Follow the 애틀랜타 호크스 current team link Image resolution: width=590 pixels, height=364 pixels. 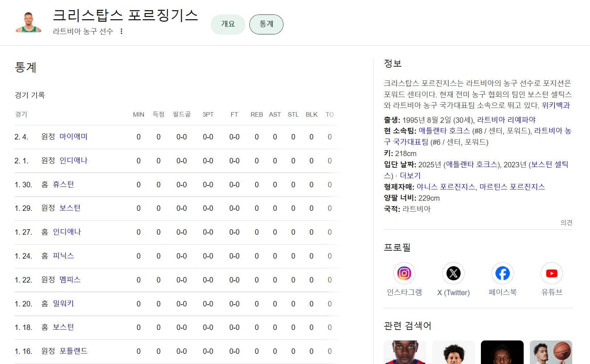(444, 131)
